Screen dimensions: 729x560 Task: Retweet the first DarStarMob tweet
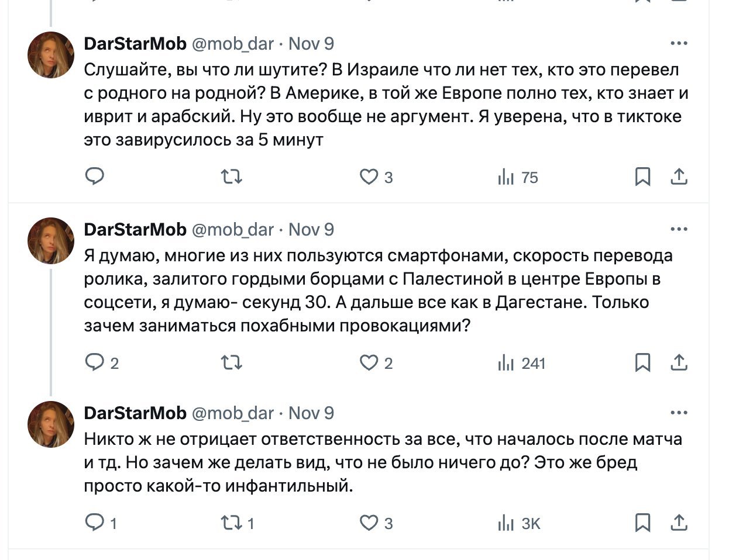pyautogui.click(x=232, y=177)
